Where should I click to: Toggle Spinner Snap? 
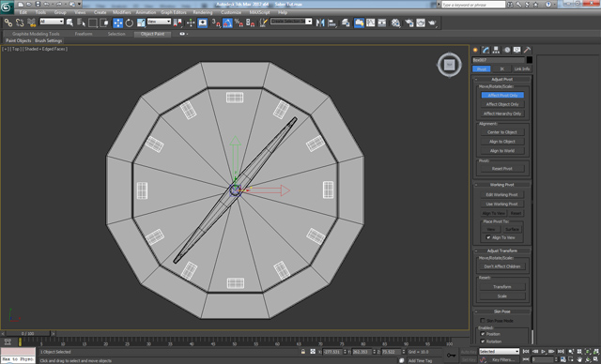click(x=251, y=23)
